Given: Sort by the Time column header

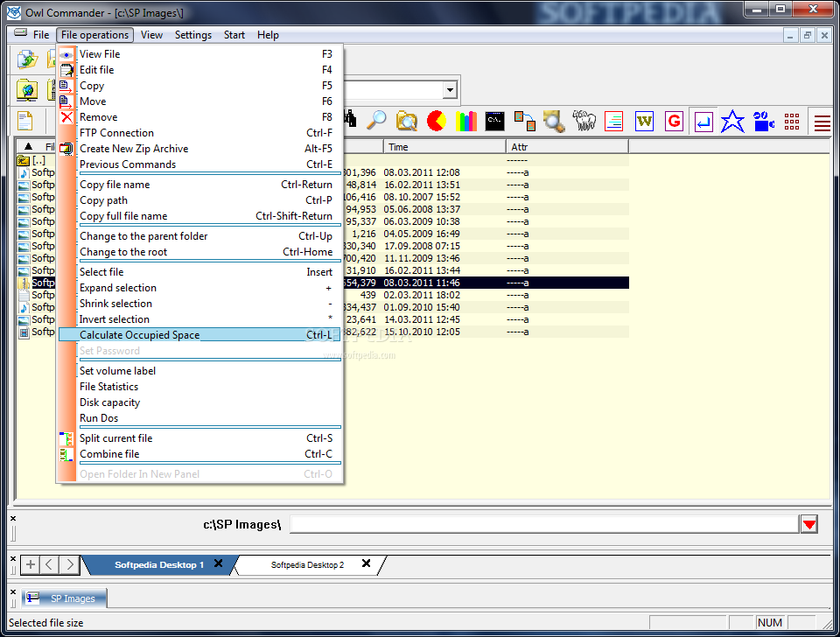Looking at the screenshot, I should point(444,147).
